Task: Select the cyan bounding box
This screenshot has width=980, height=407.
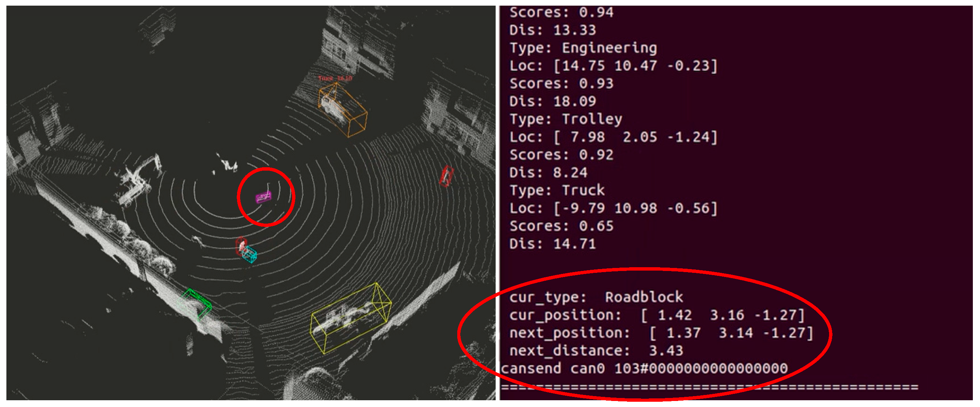Action: 250,255
